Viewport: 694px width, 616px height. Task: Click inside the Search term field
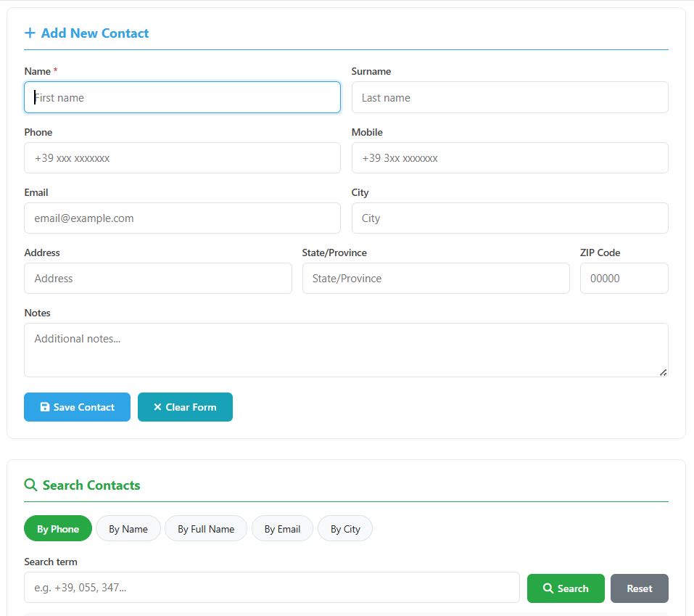pyautogui.click(x=271, y=588)
